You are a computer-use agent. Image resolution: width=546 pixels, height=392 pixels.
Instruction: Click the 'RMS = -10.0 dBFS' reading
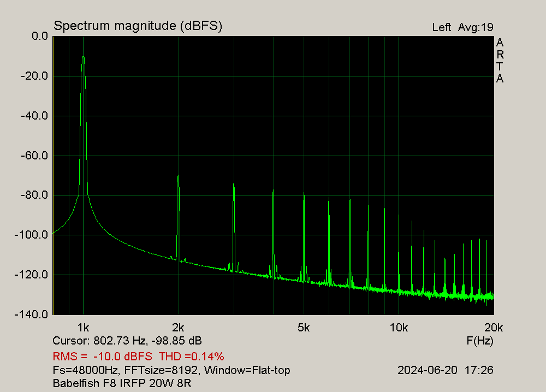(x=103, y=357)
